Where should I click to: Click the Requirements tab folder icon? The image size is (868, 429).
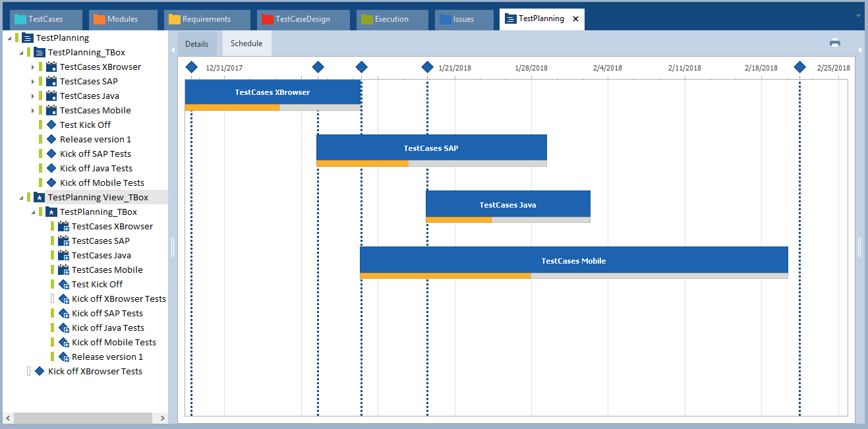[x=174, y=19]
